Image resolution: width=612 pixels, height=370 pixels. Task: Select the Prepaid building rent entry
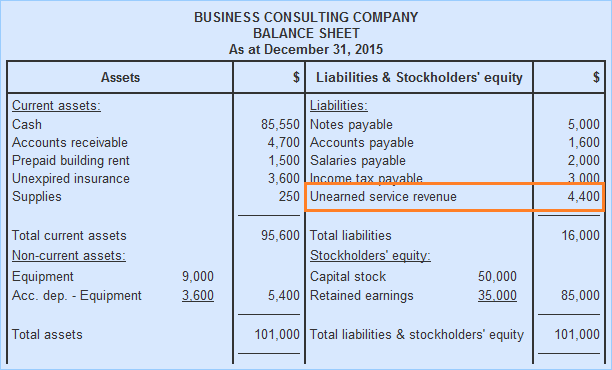pyautogui.click(x=71, y=160)
